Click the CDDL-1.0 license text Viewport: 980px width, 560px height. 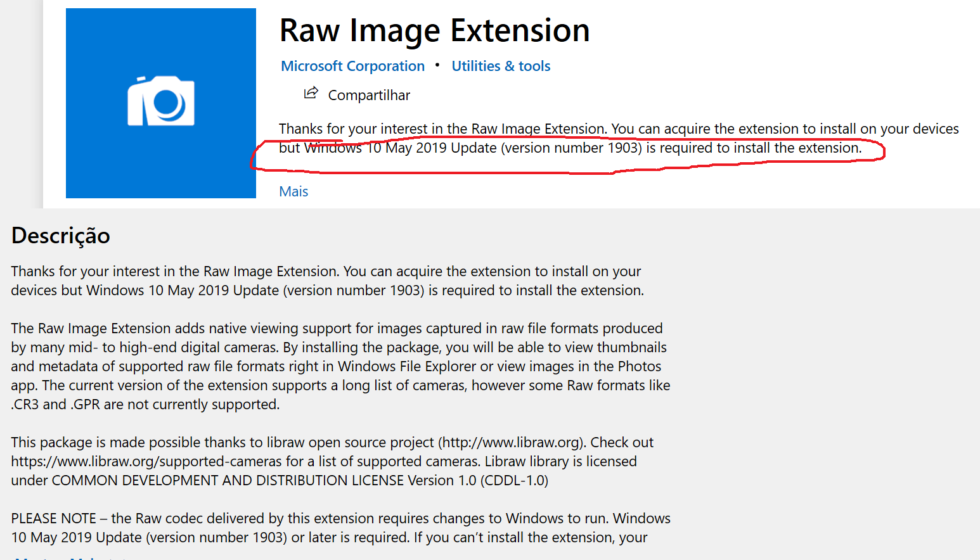click(x=514, y=480)
